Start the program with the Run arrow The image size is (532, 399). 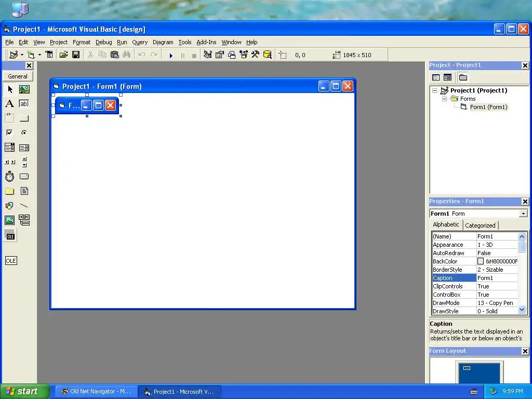coord(171,55)
